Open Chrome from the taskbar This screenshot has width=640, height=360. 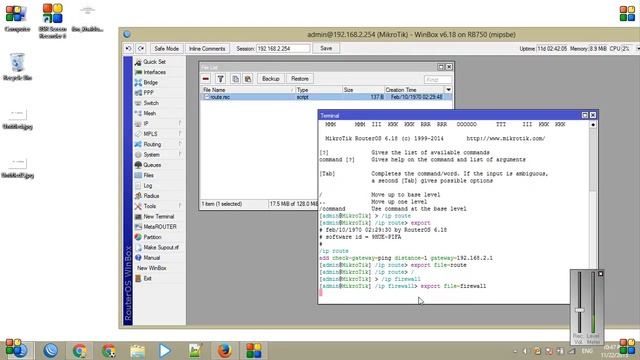point(79,350)
